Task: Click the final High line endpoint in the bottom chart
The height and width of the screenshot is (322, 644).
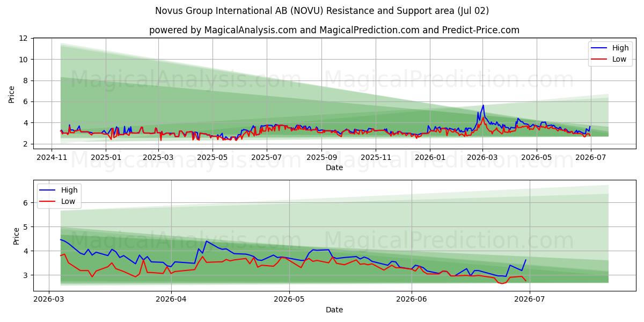Action: [x=526, y=260]
